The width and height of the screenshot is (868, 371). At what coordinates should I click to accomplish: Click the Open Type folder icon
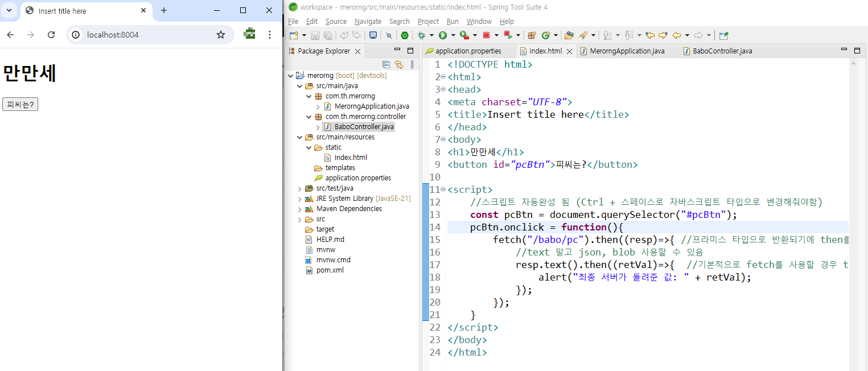click(x=569, y=35)
